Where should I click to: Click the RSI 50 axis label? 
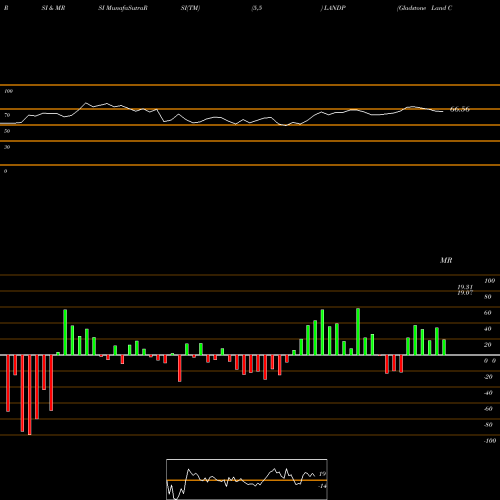[7, 131]
